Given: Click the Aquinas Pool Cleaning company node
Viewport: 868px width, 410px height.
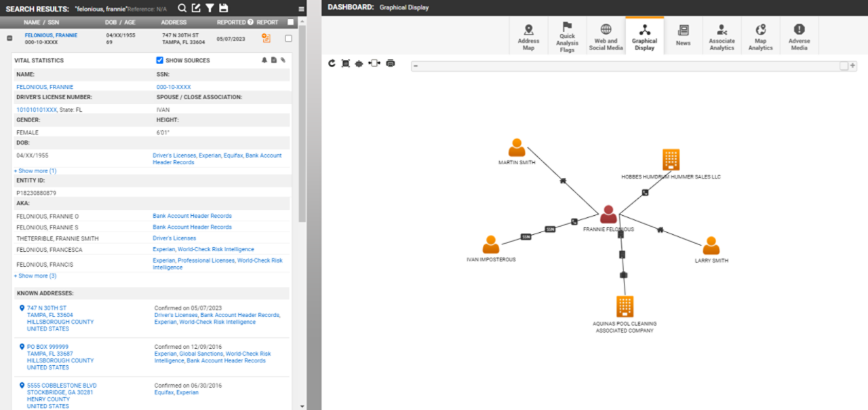Looking at the screenshot, I should 625,306.
